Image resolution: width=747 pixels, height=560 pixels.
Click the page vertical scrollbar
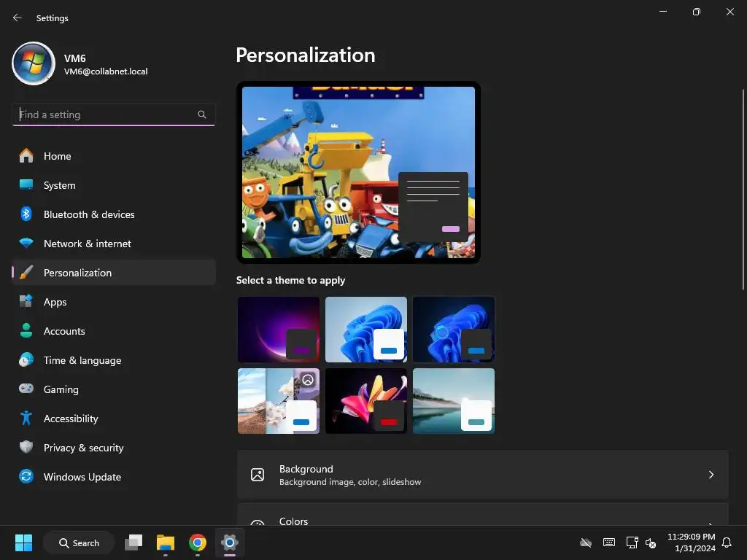tap(743, 189)
